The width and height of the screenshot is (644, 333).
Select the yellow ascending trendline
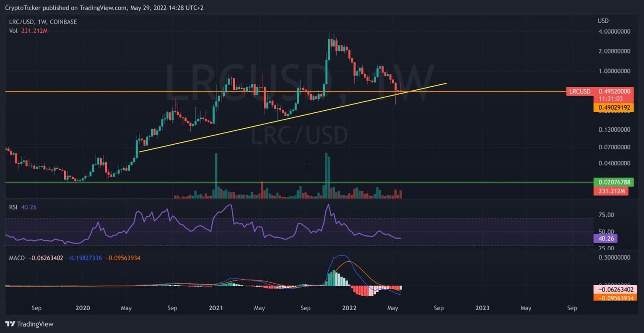click(252, 126)
